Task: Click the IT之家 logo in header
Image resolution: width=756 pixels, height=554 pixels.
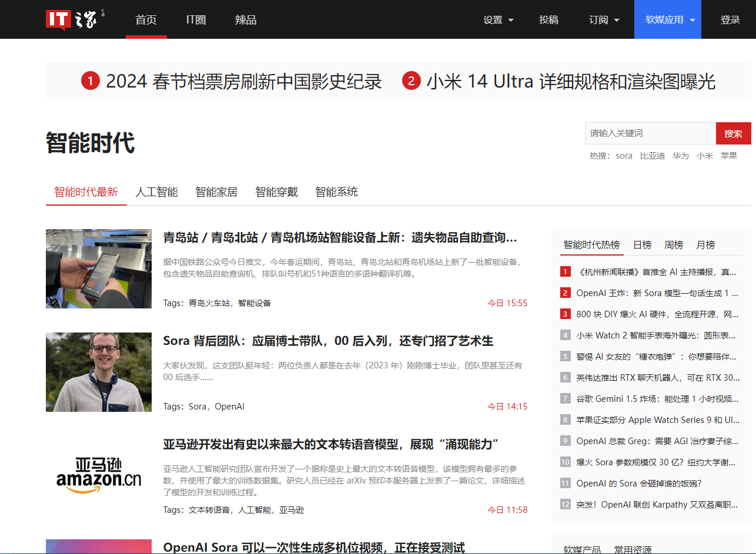Action: 75,19
